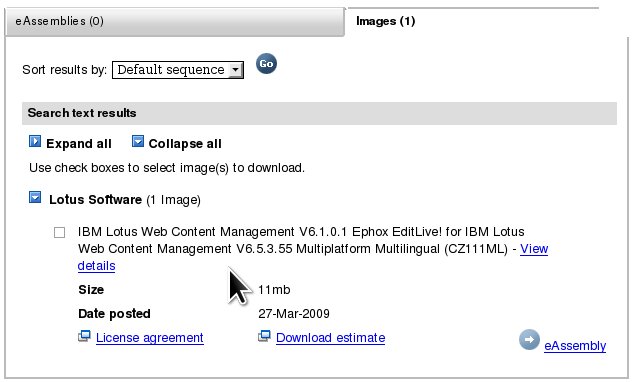Click the Expand all text label

click(x=79, y=144)
